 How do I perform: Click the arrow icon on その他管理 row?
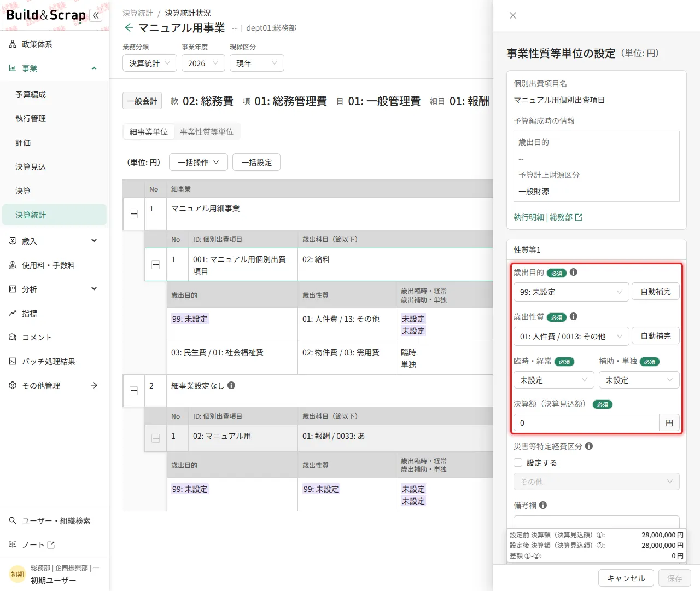click(94, 386)
